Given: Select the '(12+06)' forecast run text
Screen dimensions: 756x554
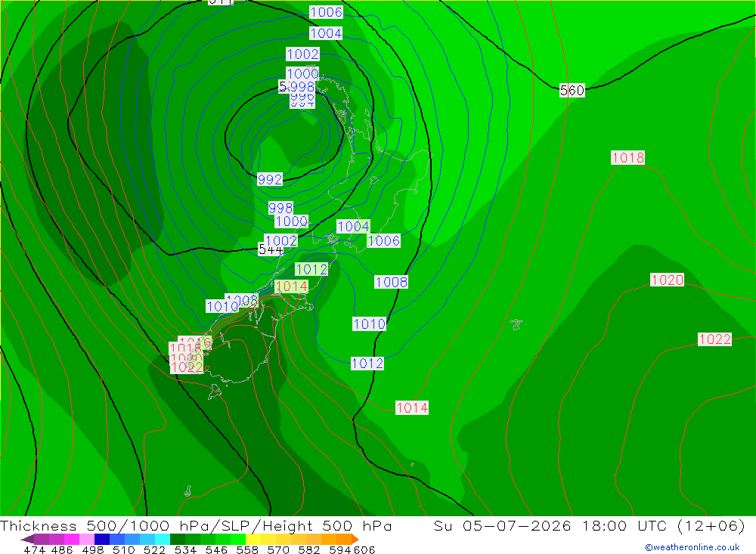Looking at the screenshot, I should [x=711, y=525].
